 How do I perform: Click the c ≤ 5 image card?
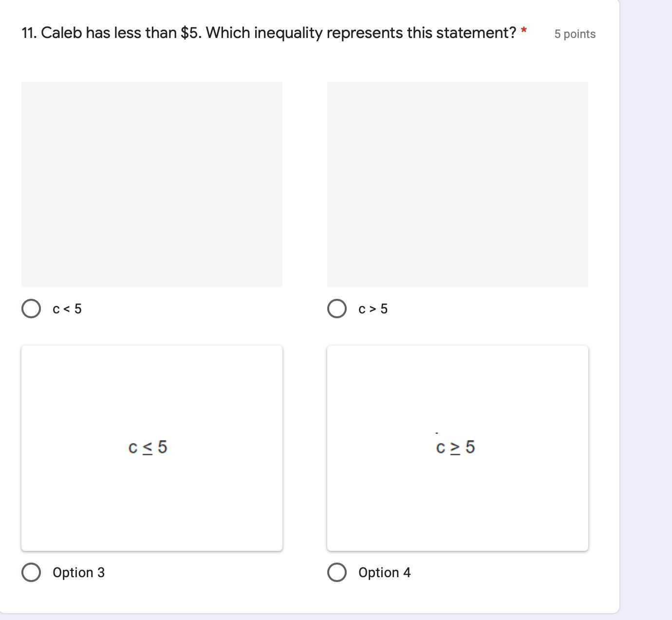[x=152, y=448]
